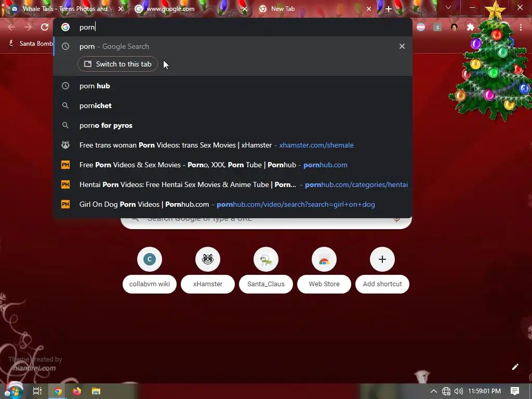Open the Windows Start menu
This screenshot has width=532, height=399.
(14, 391)
